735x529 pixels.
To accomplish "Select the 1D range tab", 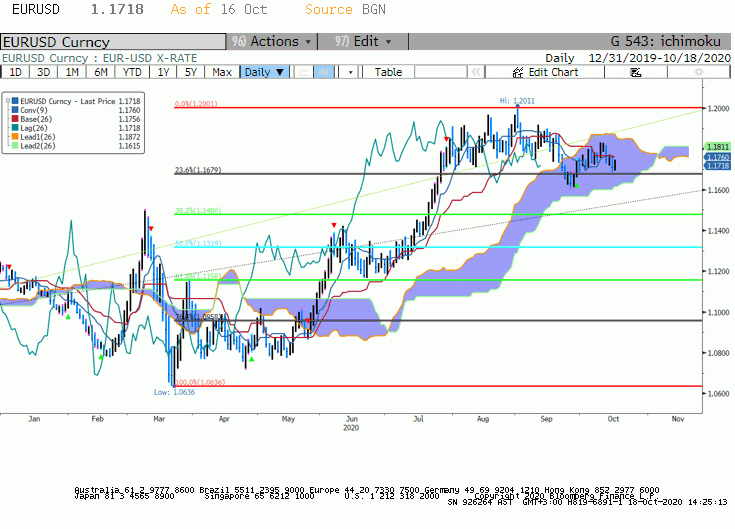I will (x=15, y=72).
